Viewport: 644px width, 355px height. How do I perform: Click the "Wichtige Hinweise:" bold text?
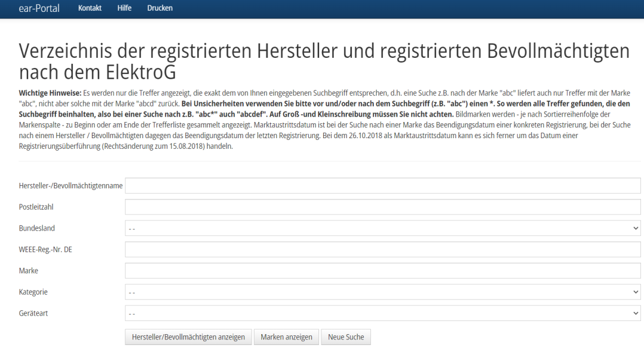pos(50,93)
